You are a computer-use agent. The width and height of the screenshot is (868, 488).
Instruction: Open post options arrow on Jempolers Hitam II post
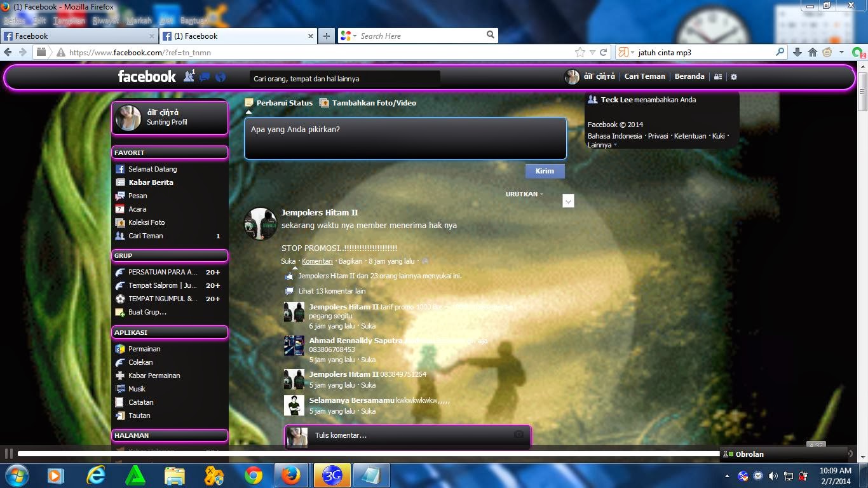(x=568, y=201)
